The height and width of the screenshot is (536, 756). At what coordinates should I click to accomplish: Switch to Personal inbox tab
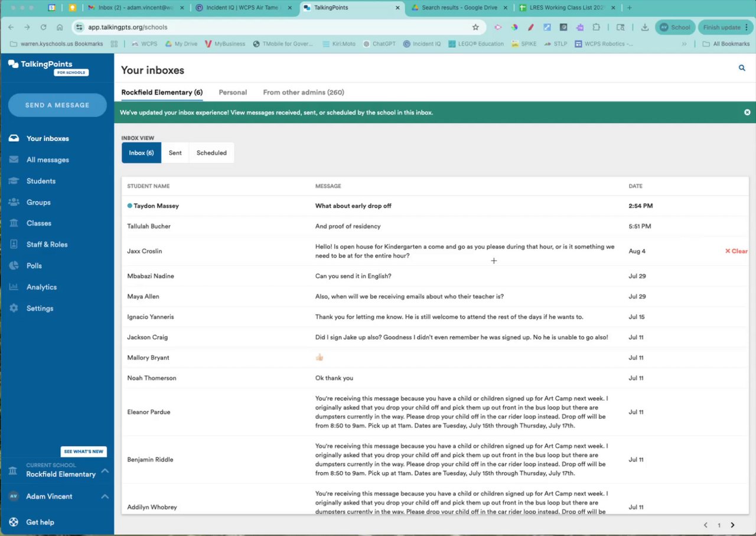point(233,92)
